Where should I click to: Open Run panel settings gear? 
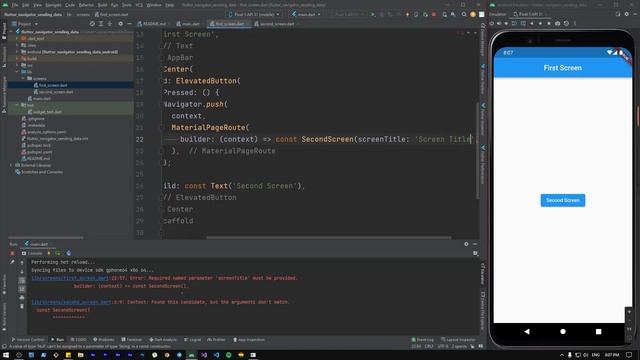coord(466,244)
